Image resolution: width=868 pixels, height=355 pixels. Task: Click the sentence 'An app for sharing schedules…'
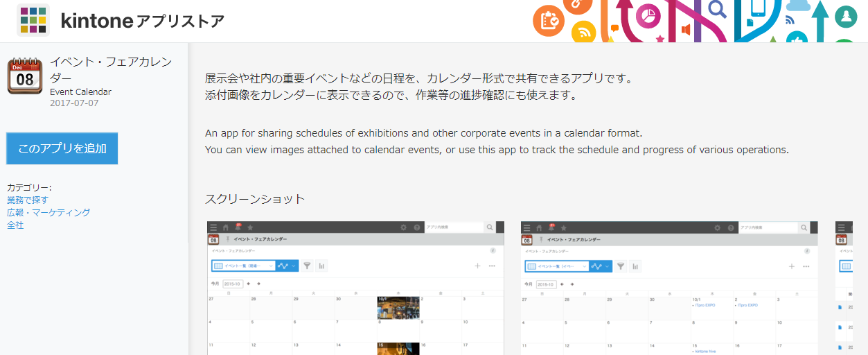tap(424, 133)
